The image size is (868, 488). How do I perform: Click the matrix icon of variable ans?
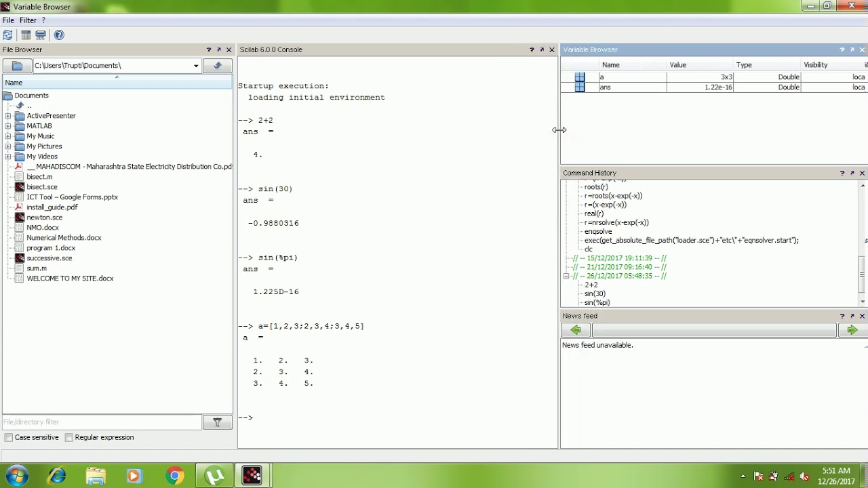tap(580, 87)
